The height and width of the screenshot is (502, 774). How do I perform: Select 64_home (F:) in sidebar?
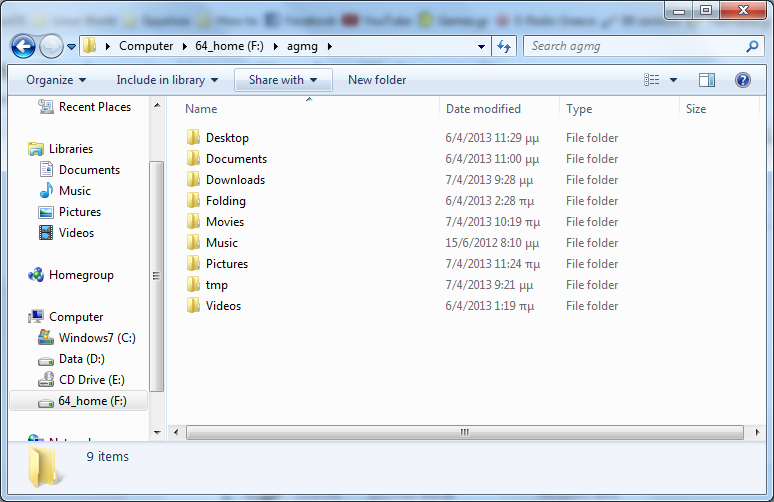pos(79,401)
